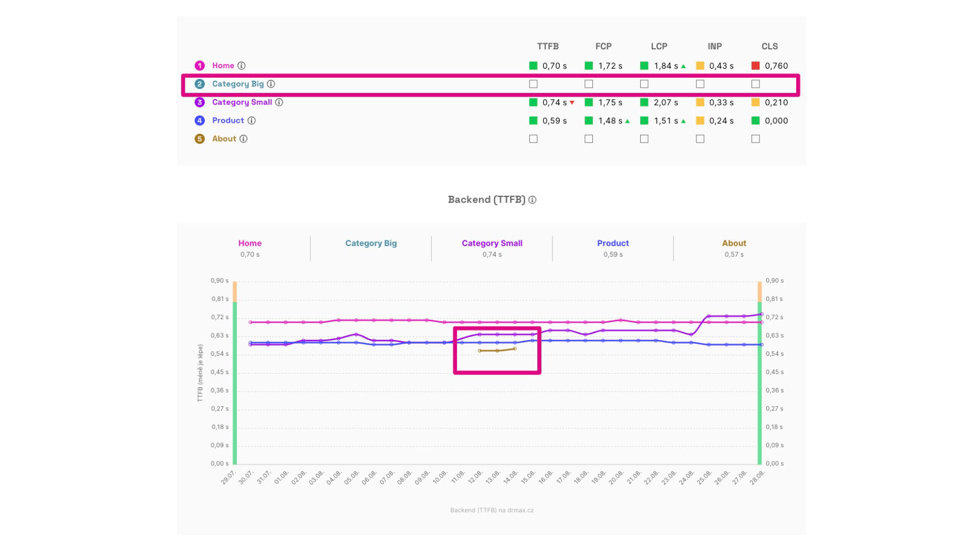Click info icon next to Product
980x551 pixels.
pyautogui.click(x=252, y=121)
